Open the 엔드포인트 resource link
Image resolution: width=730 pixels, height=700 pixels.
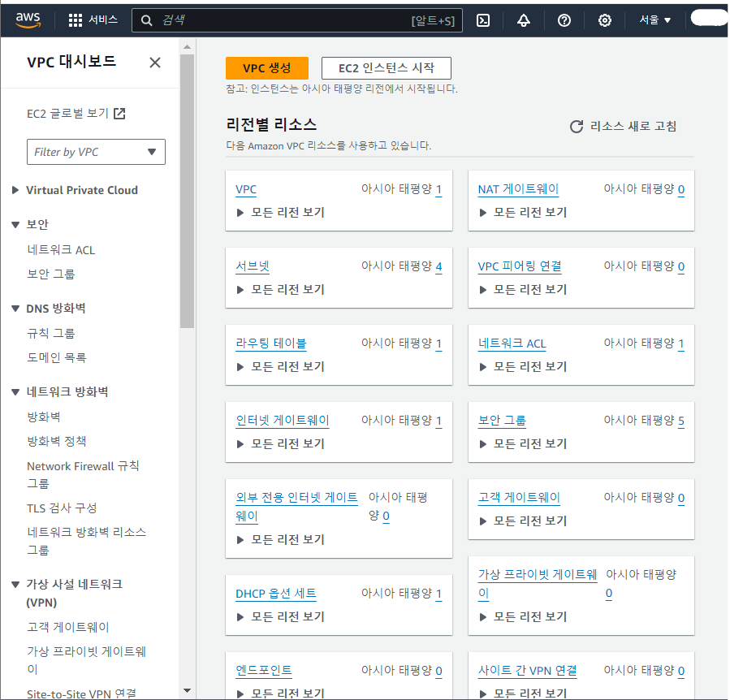pos(264,671)
